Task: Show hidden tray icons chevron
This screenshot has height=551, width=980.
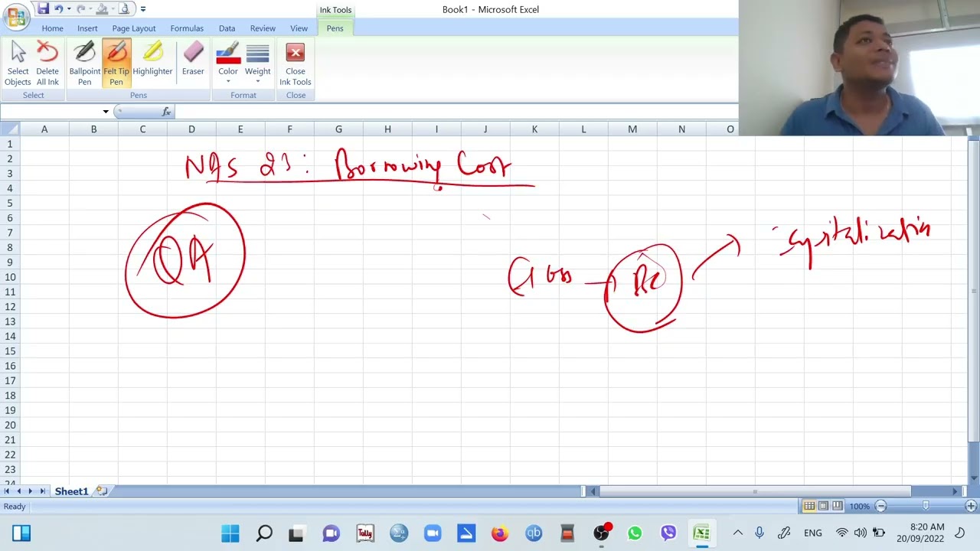Action: [x=738, y=533]
